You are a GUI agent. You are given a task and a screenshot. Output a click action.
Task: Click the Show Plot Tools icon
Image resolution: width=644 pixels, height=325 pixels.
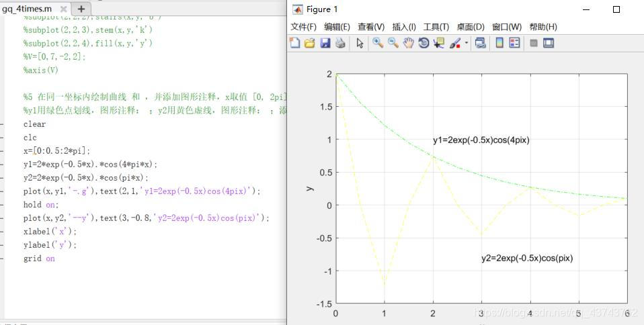[549, 43]
